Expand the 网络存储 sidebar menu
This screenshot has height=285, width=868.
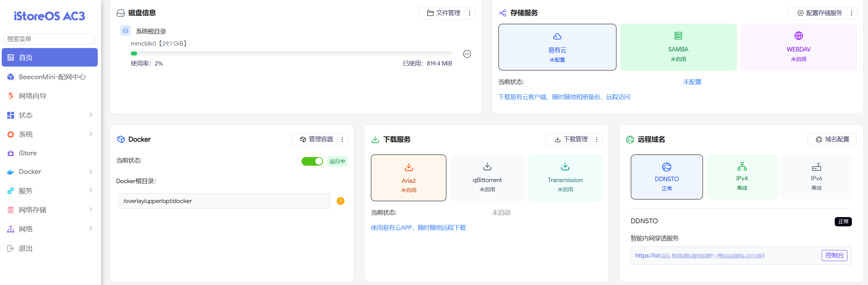pyautogui.click(x=50, y=210)
